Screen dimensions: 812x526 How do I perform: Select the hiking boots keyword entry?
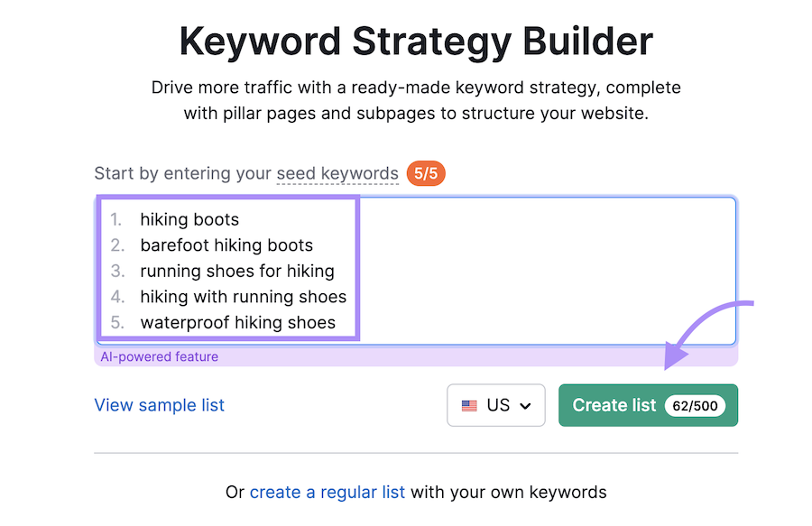[x=189, y=219]
